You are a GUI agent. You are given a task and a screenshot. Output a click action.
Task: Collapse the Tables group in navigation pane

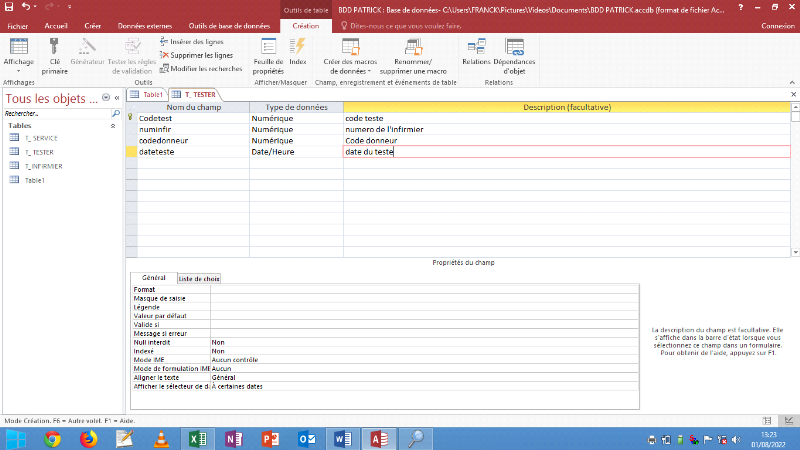pos(112,126)
